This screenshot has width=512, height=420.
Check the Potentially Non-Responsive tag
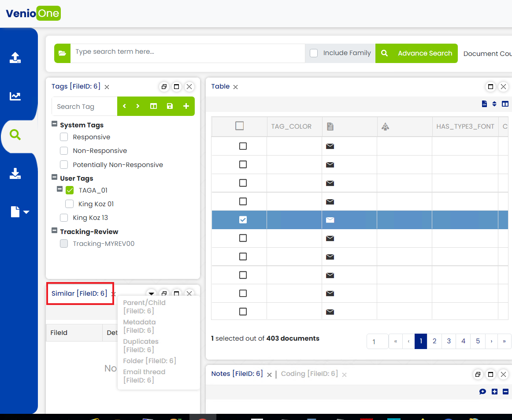coord(64,164)
